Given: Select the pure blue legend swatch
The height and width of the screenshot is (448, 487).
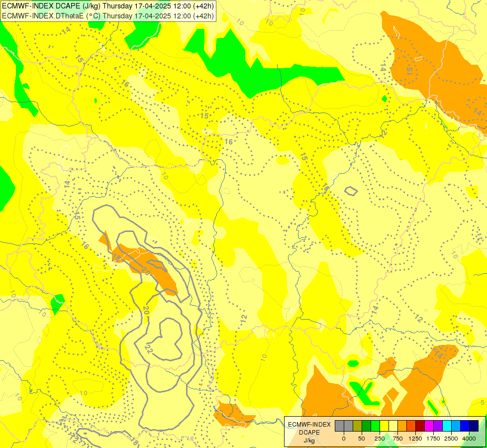Looking at the screenshot, I should (465, 426).
